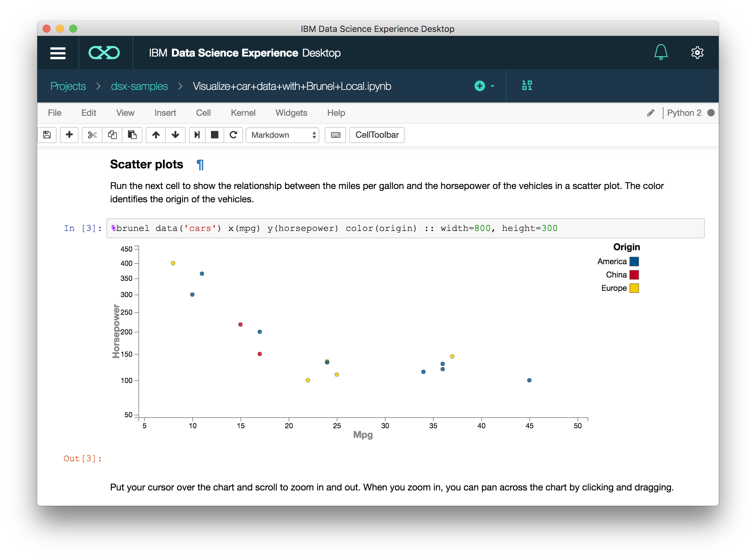Click the America blue legend swatch
Screen dimensions: 756x559
pos(634,261)
